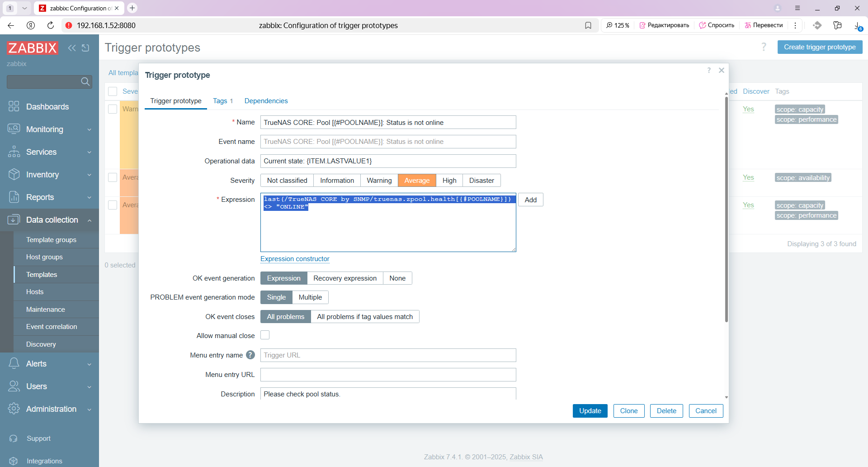Click the sidebar search magnifier icon

(x=85, y=81)
